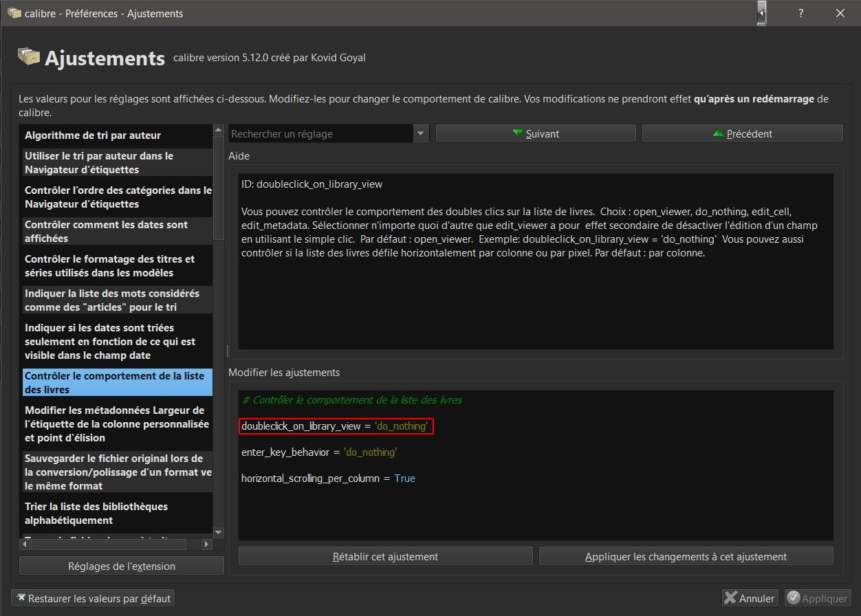
Task: Cancel with the Annuler button
Action: 750,599
